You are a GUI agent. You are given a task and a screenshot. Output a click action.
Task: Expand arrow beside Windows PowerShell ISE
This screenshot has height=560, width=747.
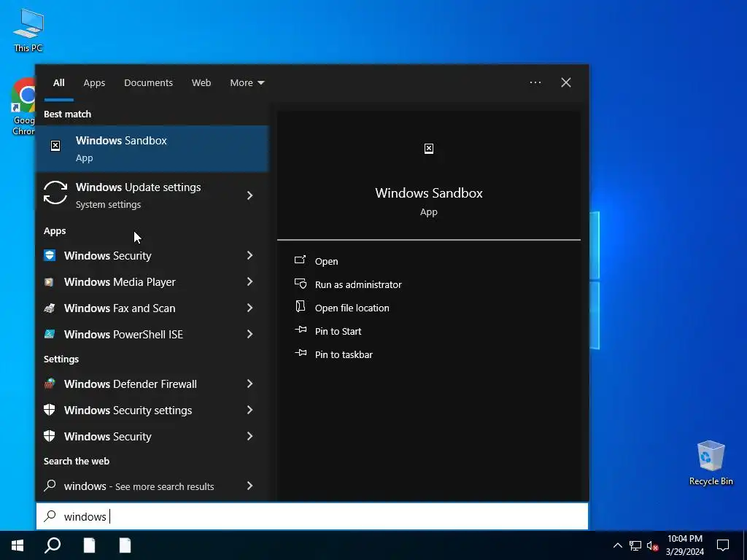249,334
